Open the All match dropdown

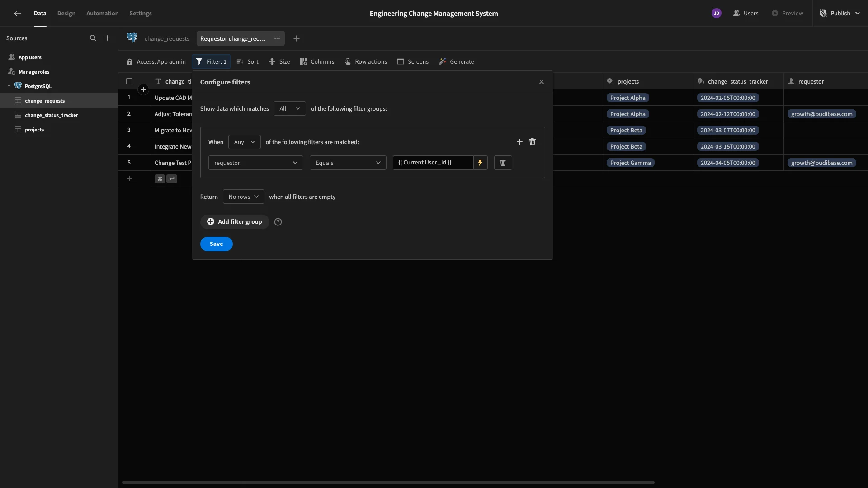point(290,108)
